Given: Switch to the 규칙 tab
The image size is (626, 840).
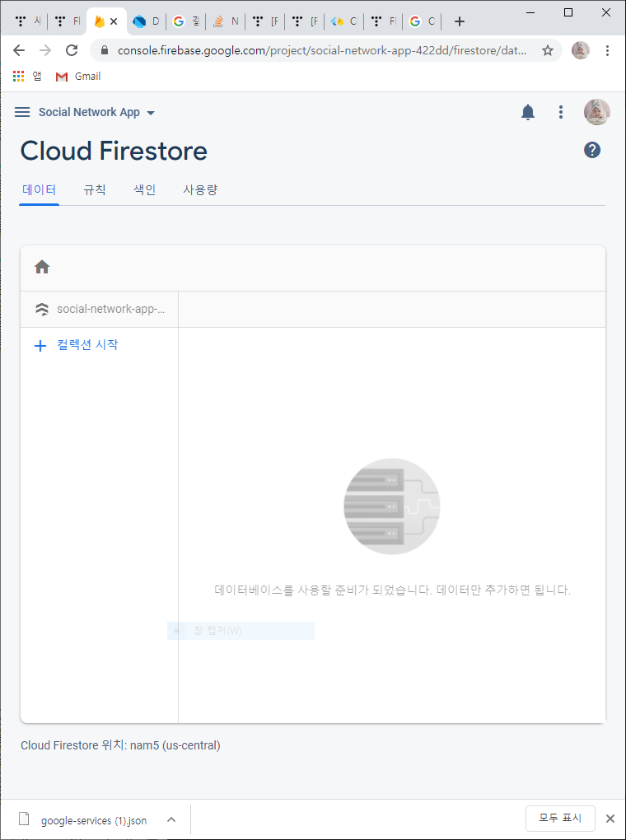Looking at the screenshot, I should click(x=95, y=189).
